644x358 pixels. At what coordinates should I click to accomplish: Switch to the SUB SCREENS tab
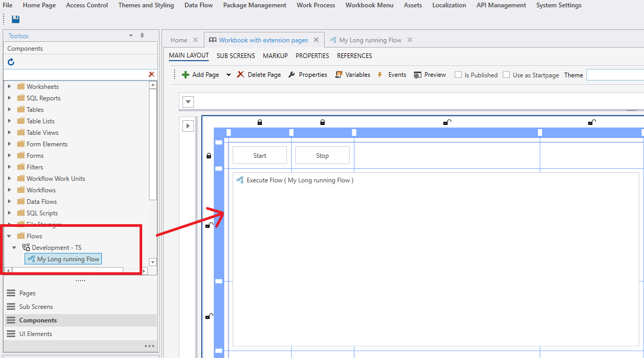pos(236,55)
